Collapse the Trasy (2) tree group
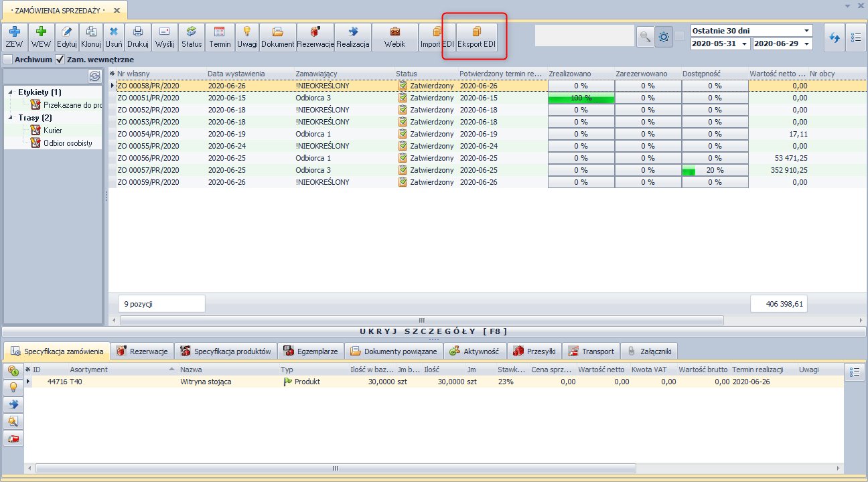Image resolution: width=868 pixels, height=482 pixels. [x=11, y=118]
